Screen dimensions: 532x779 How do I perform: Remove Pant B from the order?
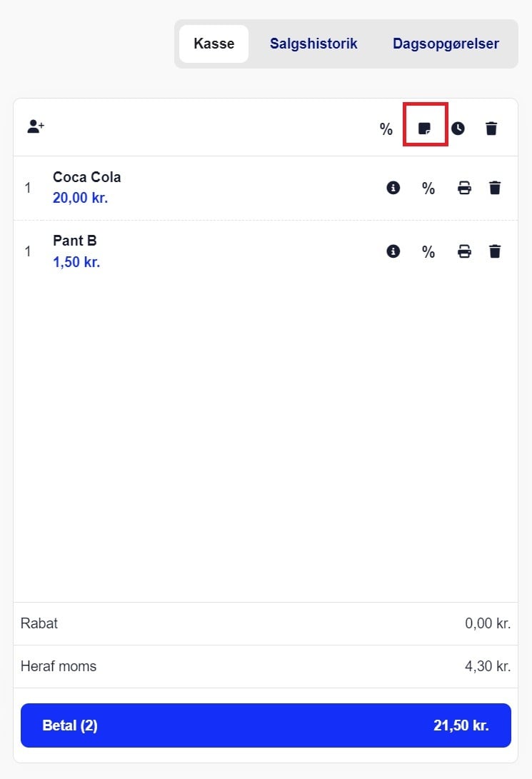coord(495,251)
